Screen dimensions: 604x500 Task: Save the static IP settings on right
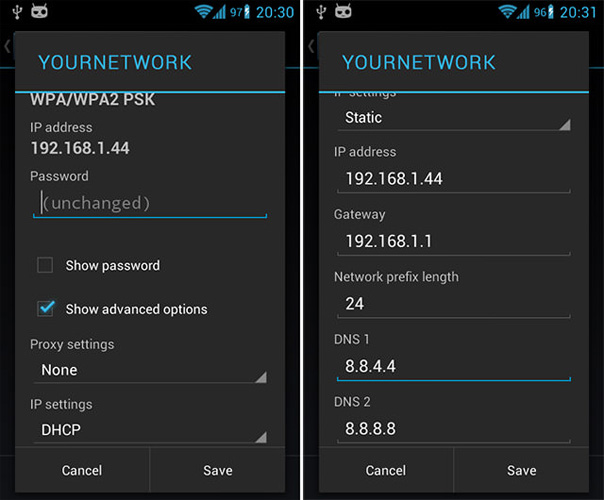point(522,470)
